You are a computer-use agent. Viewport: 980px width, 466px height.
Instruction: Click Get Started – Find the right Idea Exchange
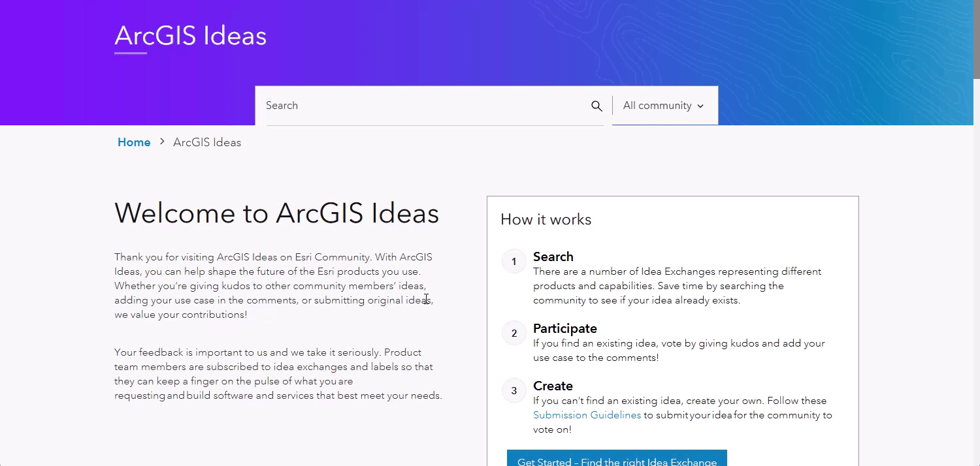click(x=617, y=458)
